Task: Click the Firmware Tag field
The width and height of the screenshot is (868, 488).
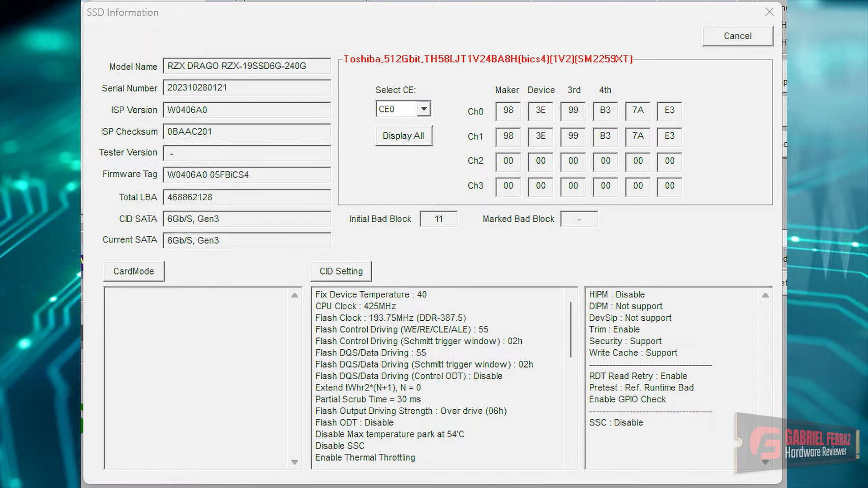Action: pyautogui.click(x=247, y=175)
